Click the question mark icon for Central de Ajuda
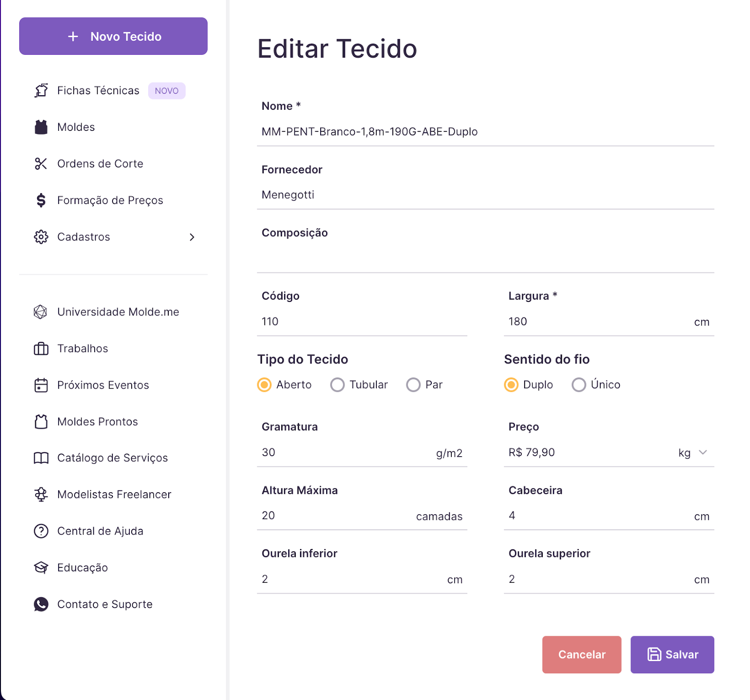Viewport: 750px width, 700px height. tap(41, 531)
